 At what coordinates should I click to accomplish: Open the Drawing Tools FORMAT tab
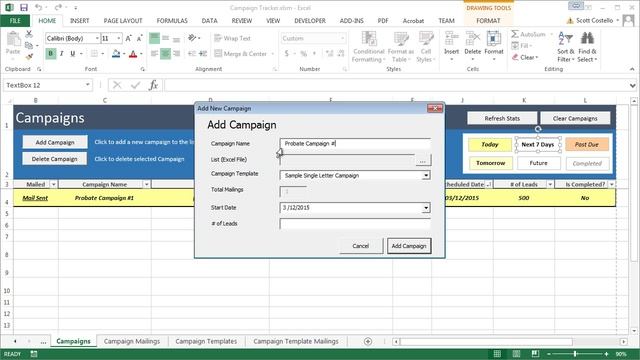point(488,20)
